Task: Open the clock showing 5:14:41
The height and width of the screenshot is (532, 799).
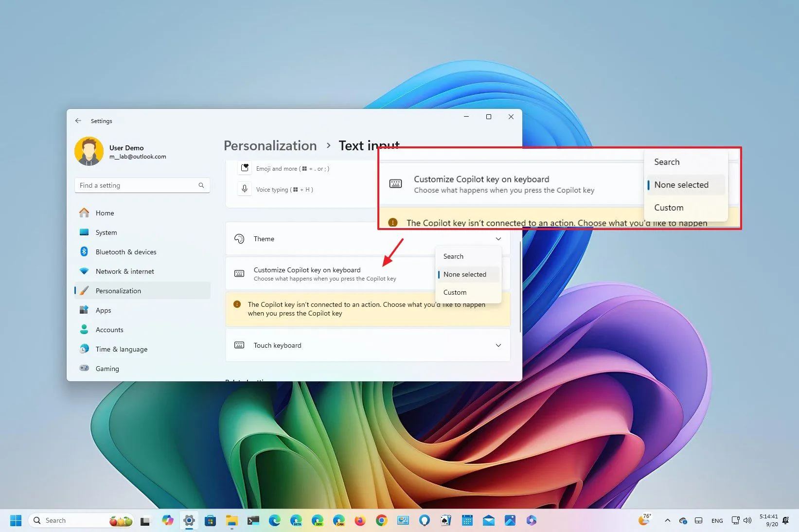Action: pyautogui.click(x=768, y=520)
